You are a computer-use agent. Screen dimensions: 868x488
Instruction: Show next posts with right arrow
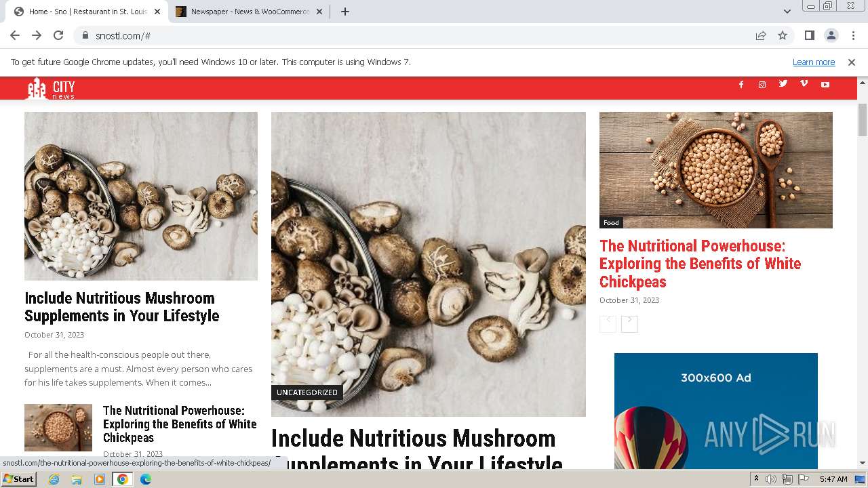pos(629,323)
